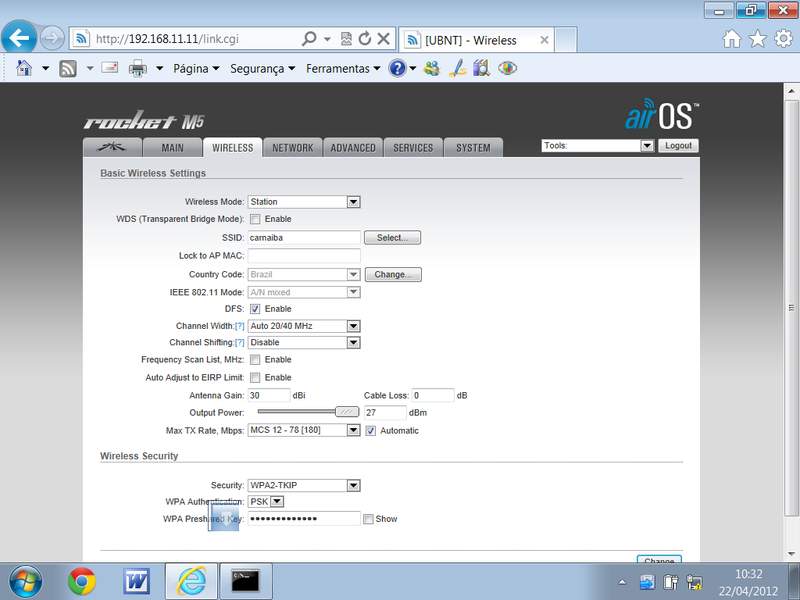Open the Ferramentas menu
Viewport: 800px width, 600px height.
343,68
